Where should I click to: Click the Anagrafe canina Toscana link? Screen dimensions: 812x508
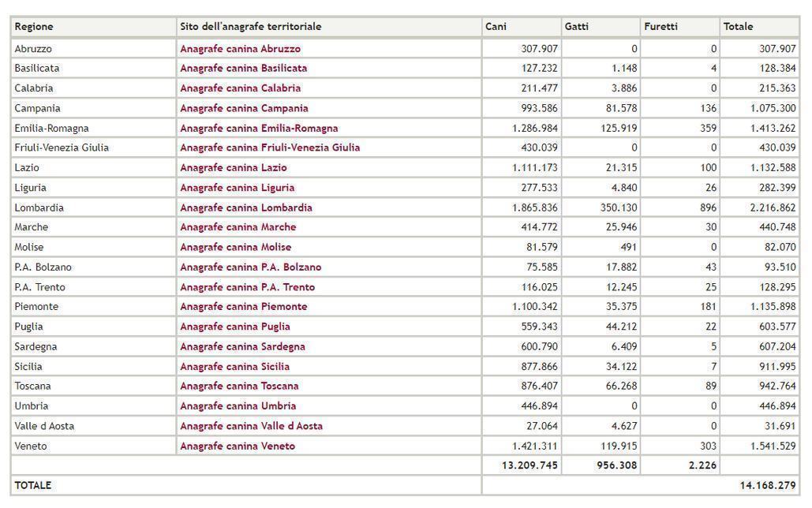(239, 387)
